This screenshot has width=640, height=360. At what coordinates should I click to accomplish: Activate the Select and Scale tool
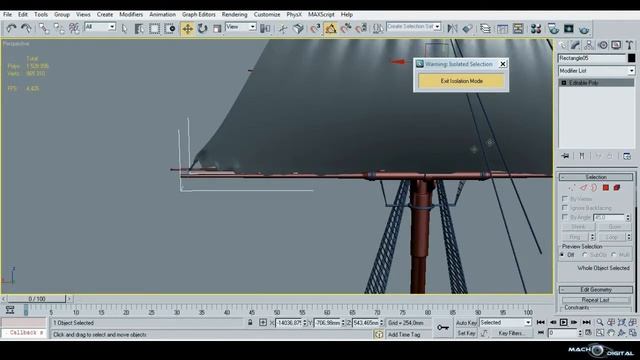[217, 28]
